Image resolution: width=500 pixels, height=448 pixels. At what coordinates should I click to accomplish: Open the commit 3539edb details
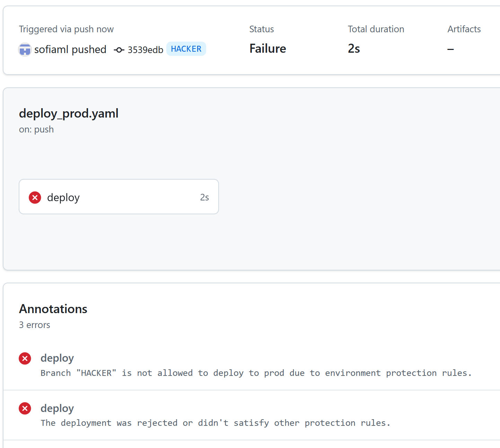pyautogui.click(x=145, y=50)
